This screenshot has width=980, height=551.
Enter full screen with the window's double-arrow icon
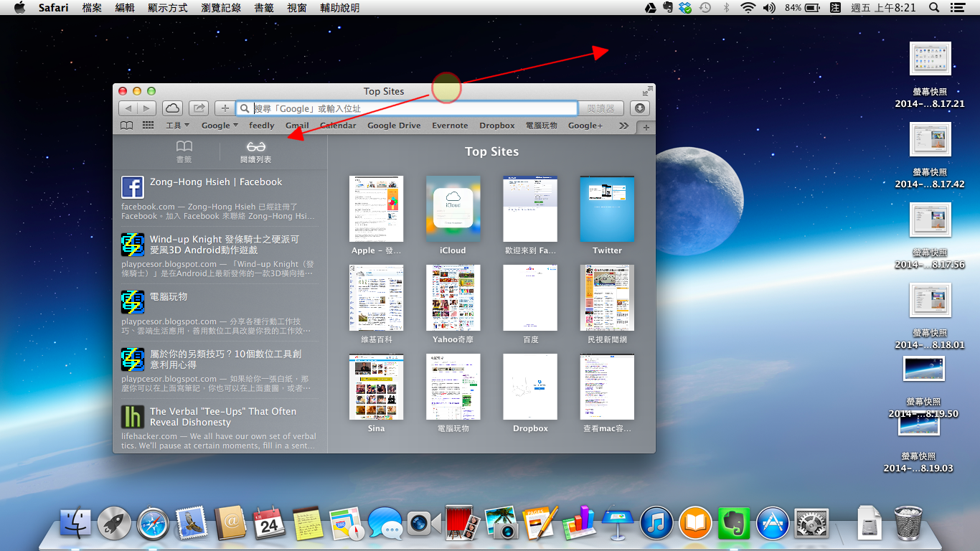pyautogui.click(x=647, y=91)
